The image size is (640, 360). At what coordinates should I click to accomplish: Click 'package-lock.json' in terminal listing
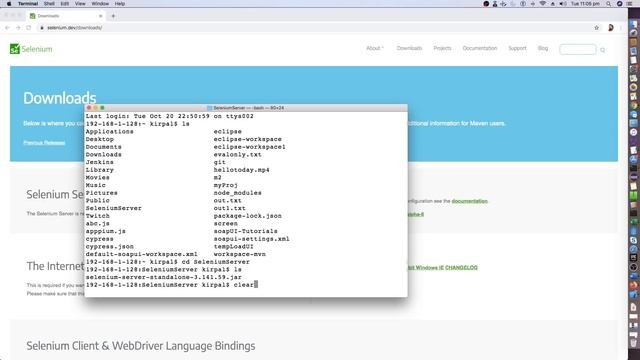pos(247,216)
